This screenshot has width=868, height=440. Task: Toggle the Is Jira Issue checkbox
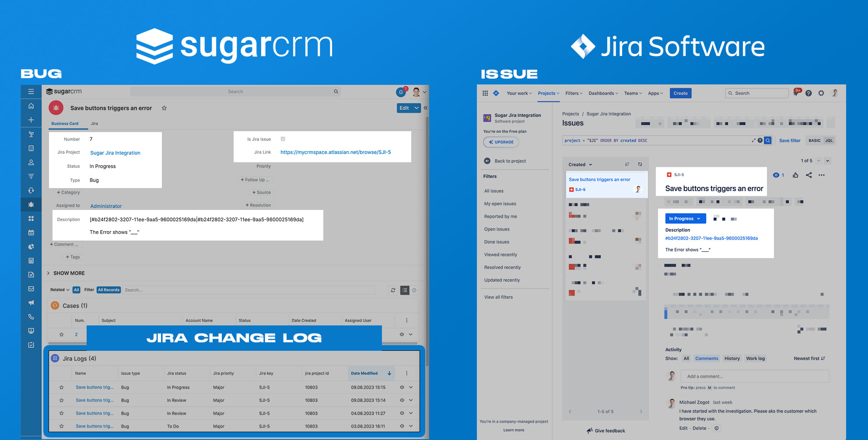click(283, 139)
